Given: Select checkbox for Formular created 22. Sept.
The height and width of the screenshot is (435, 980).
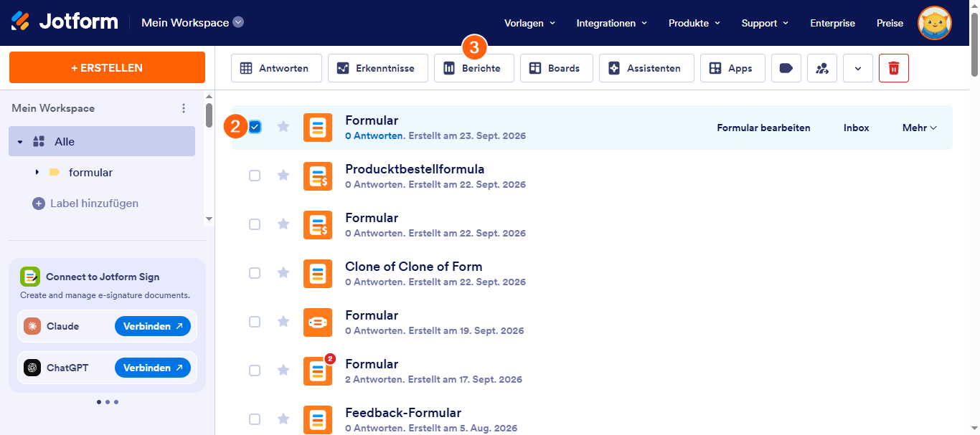Looking at the screenshot, I should tap(255, 224).
